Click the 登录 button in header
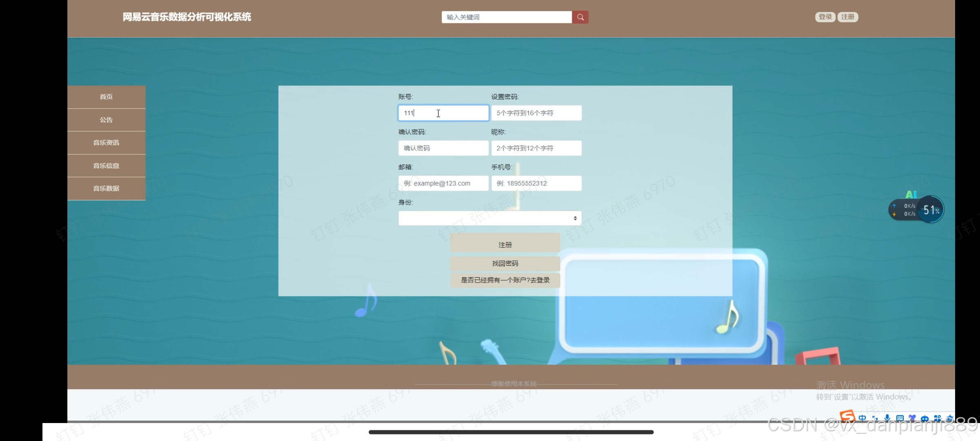980x441 pixels. click(825, 17)
